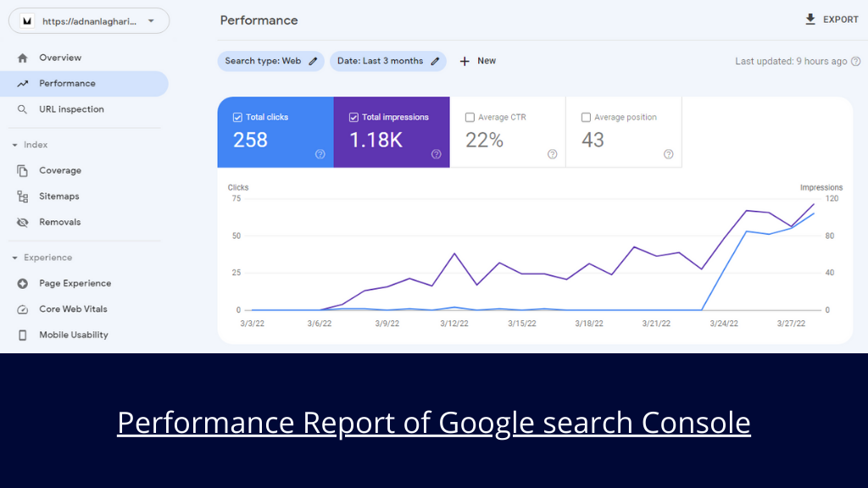Collapse the Index section

pos(15,145)
